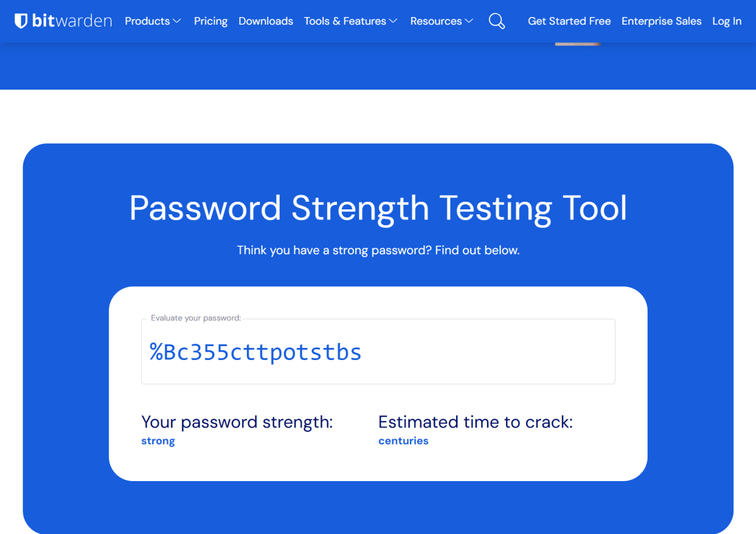
Task: Click the Log In link
Action: coord(726,21)
